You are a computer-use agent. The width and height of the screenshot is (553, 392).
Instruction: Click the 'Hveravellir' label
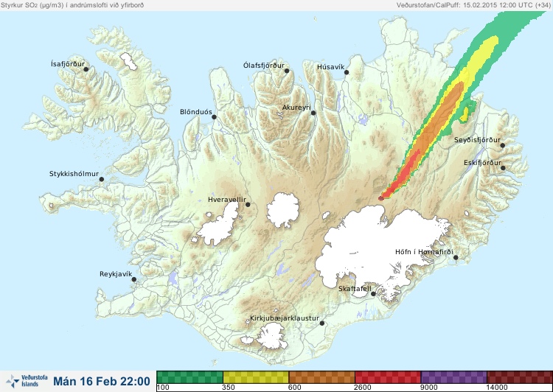(227, 200)
